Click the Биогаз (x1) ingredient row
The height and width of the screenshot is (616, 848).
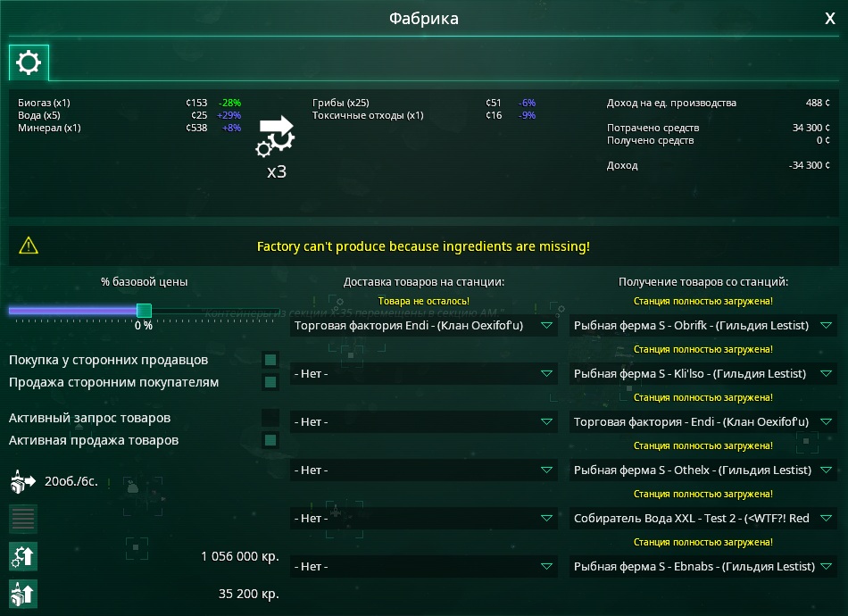pyautogui.click(x=129, y=103)
